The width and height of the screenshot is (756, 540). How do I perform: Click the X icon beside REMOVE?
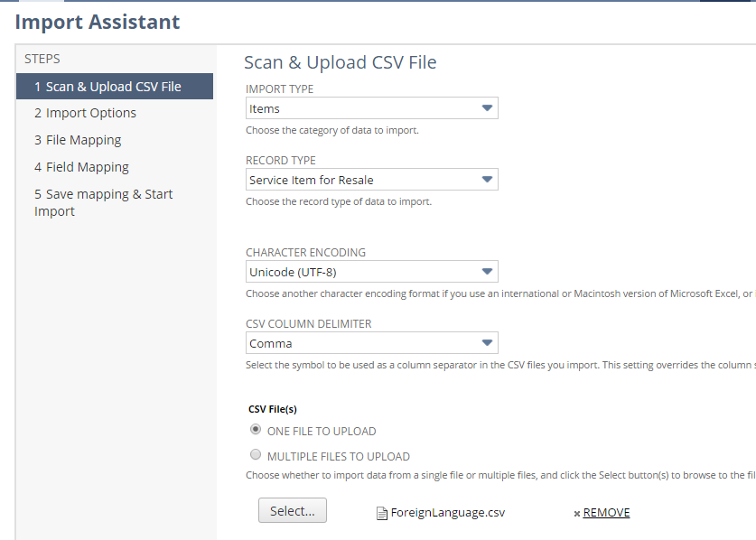pos(577,513)
